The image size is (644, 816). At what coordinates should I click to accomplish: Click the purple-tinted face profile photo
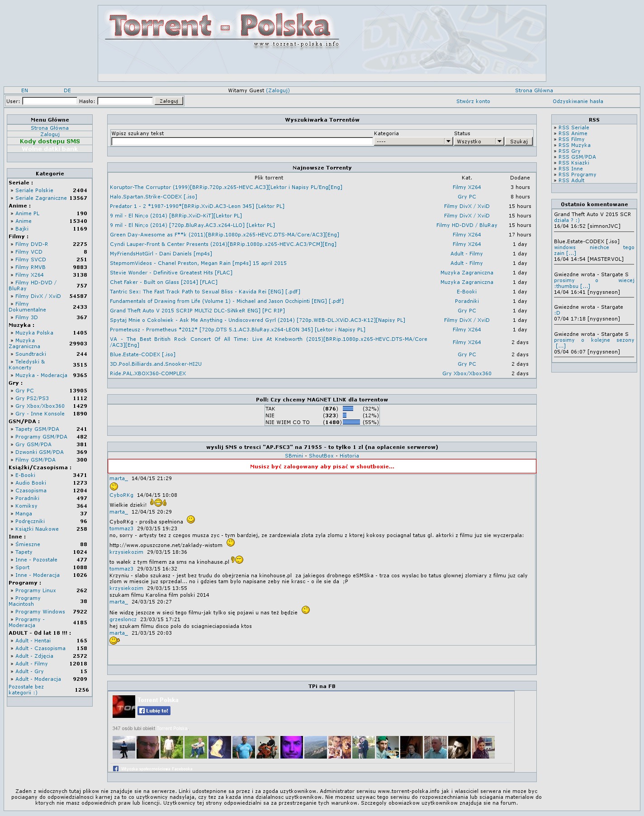click(291, 747)
